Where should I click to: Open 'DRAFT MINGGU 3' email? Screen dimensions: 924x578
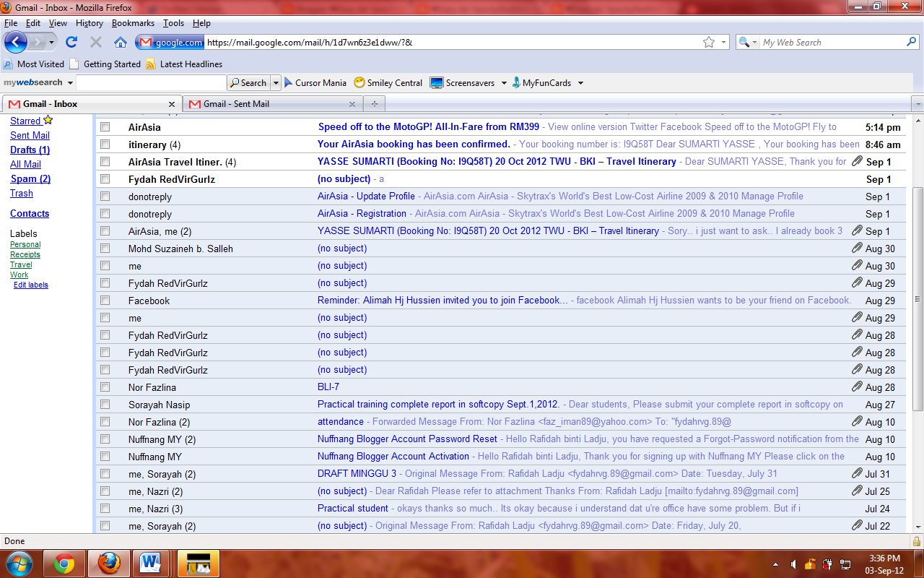point(357,473)
